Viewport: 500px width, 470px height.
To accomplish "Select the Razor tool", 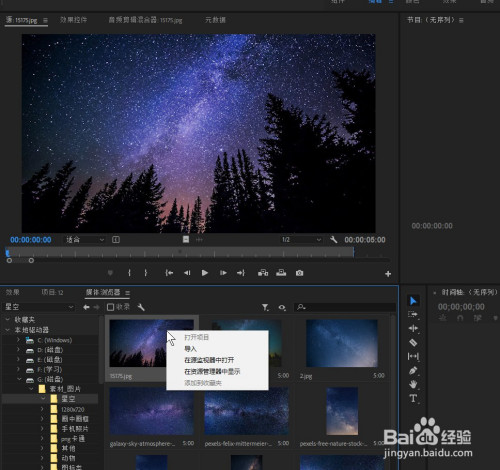I will point(413,342).
